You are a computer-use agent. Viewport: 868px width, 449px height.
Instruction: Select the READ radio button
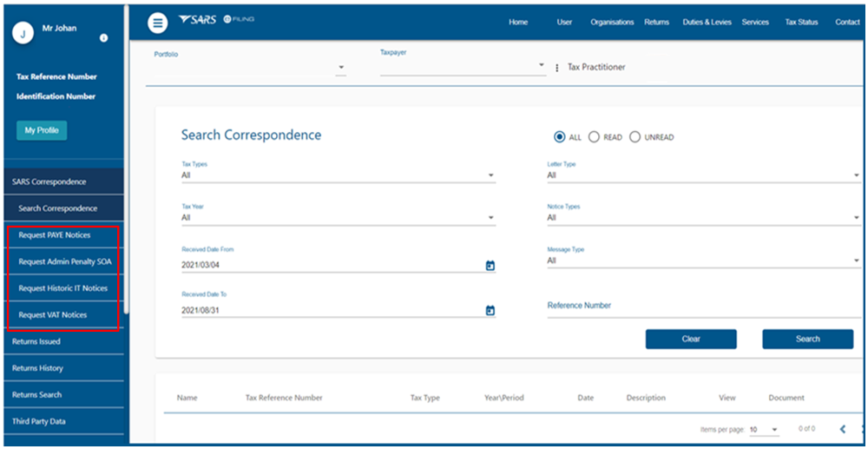click(x=595, y=137)
